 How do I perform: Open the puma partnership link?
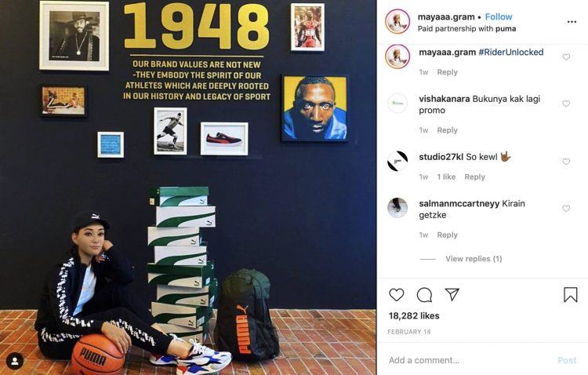click(x=506, y=29)
